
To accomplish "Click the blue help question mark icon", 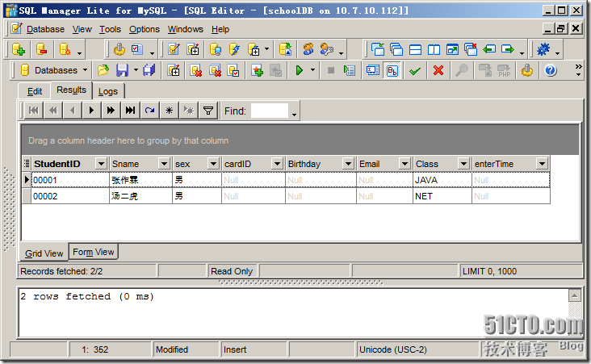I will (551, 70).
